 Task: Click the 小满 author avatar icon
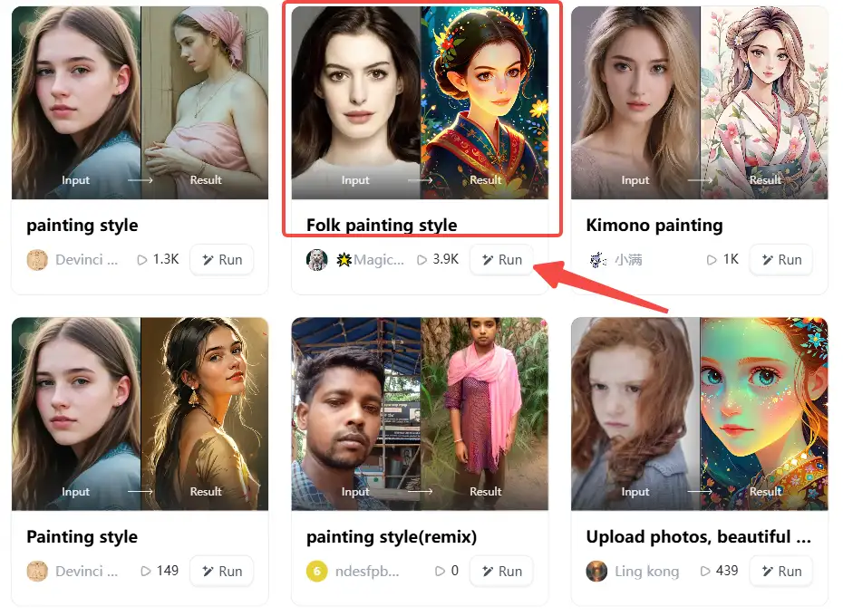pyautogui.click(x=597, y=260)
